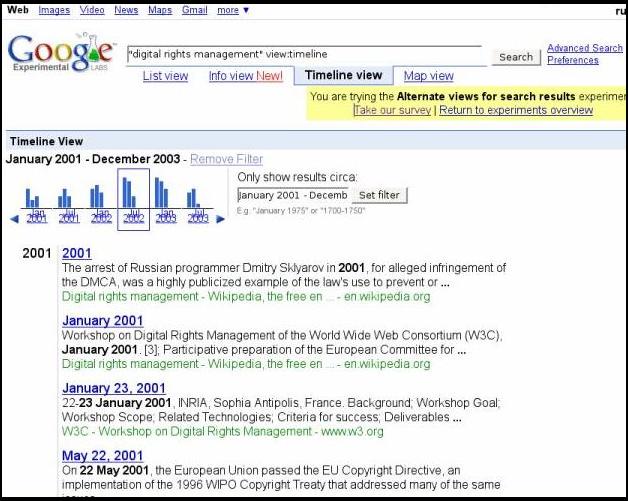Open Gmail link in top bar
Screen dimensions: 628x501
[194, 10]
